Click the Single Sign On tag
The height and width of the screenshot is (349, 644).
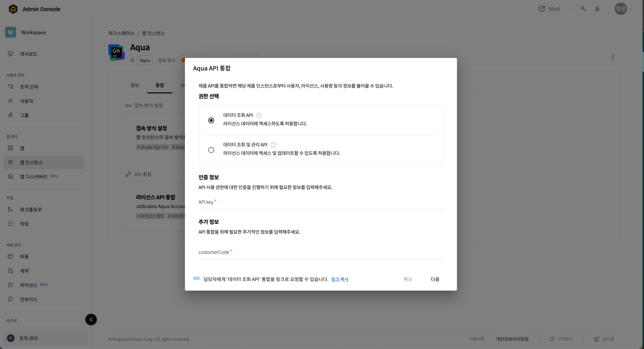coord(153,147)
